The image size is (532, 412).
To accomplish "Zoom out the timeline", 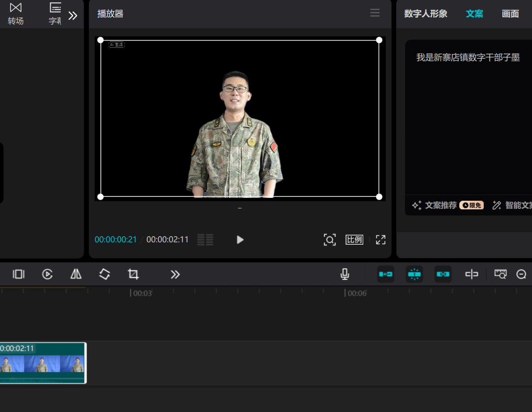I will (x=521, y=274).
